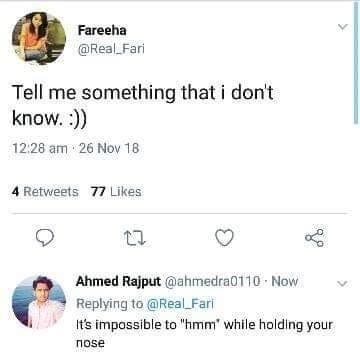360x360 pixels.
Task: Expand the dropdown arrow on Fareeha's tweet
Action: click(x=343, y=27)
